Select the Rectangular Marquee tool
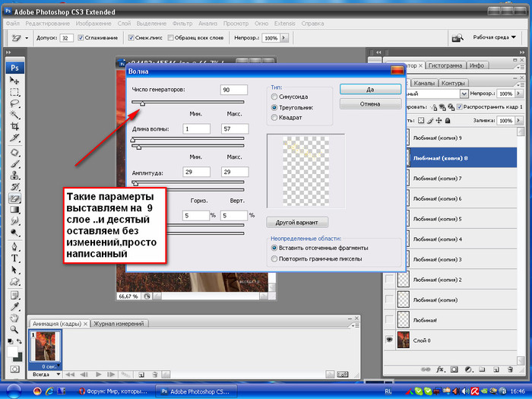Image resolution: width=532 pixels, height=399 pixels. tap(14, 92)
